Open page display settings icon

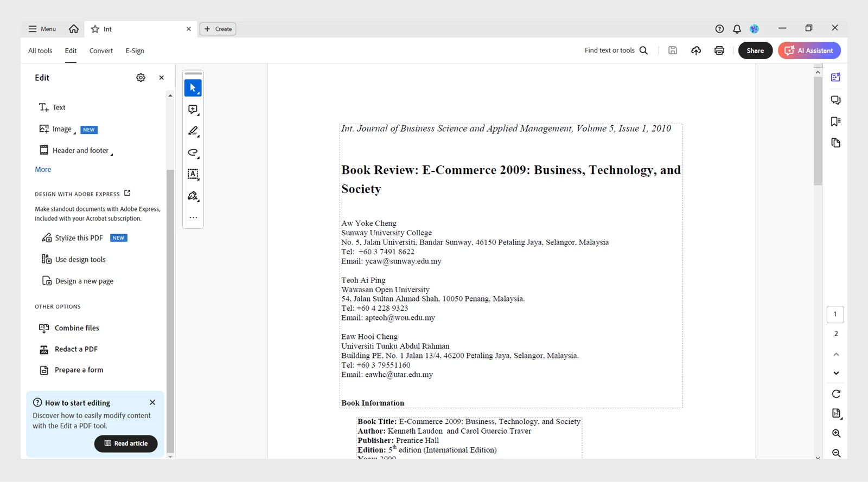click(836, 413)
